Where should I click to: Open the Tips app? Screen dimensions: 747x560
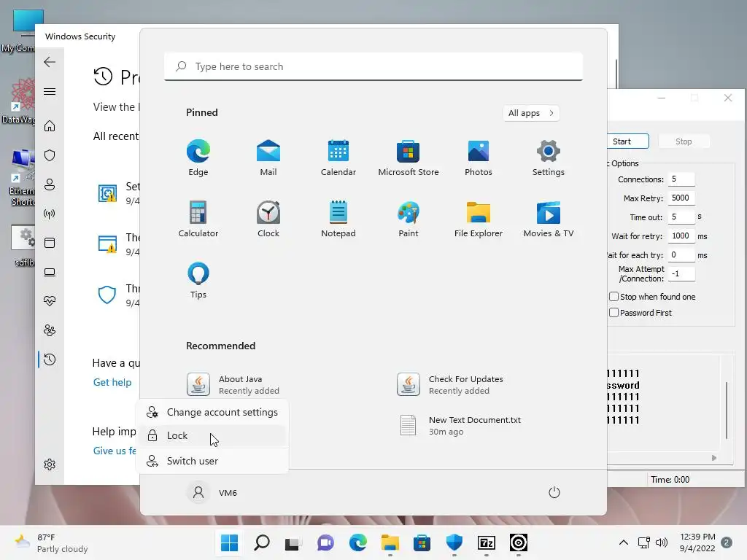pyautogui.click(x=198, y=281)
